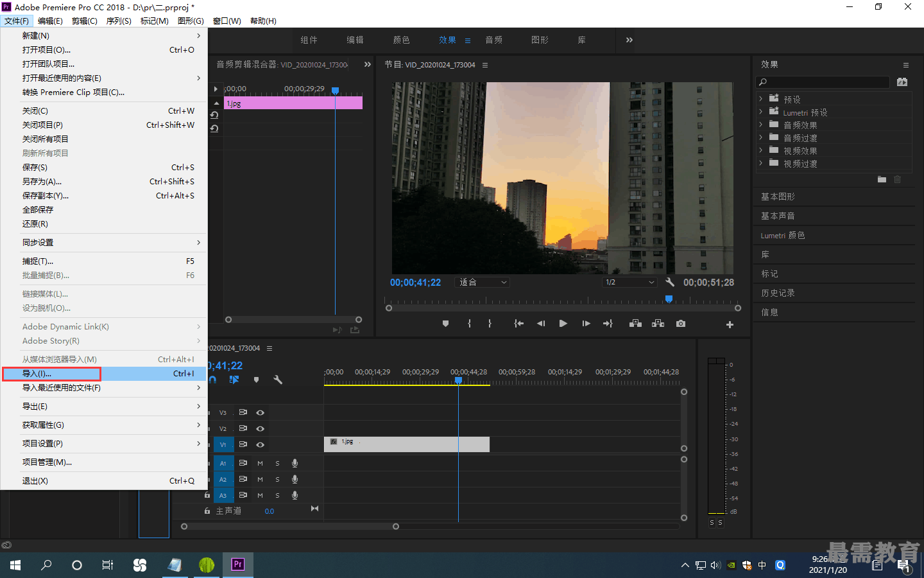Click the Program monitor playhead marker
This screenshot has width=924, height=578.
tap(669, 299)
